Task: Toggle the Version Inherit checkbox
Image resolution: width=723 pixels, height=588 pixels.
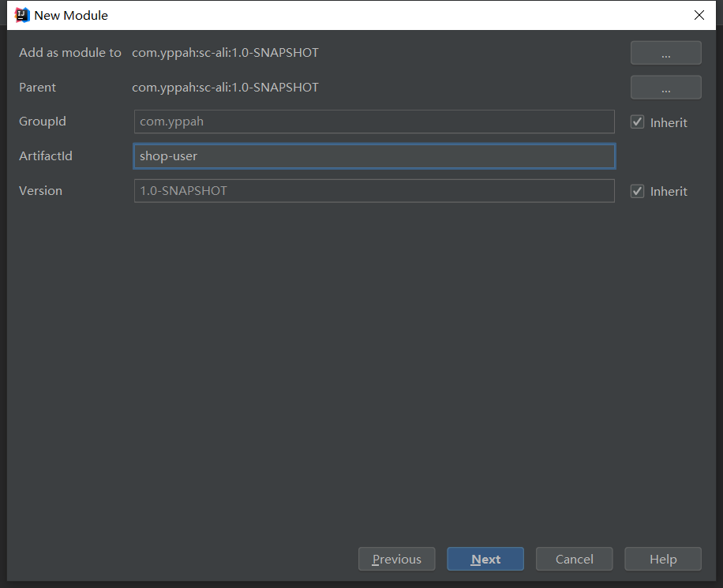Action: 637,191
